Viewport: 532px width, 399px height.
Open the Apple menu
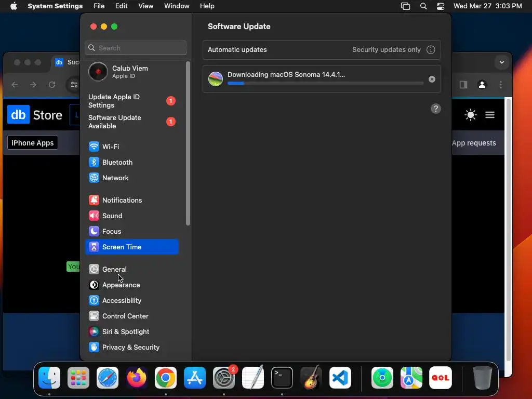14,6
